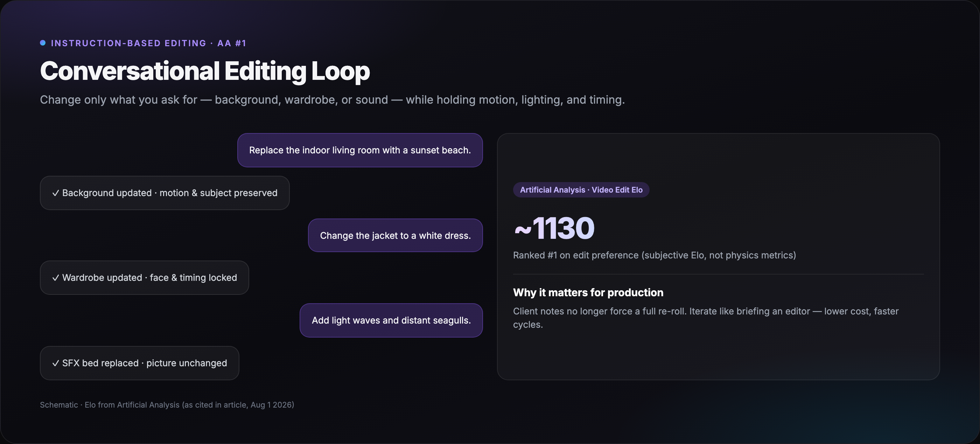Select the 'Add light waves and distant seagulls' bubble
The image size is (980, 444).
pyautogui.click(x=391, y=320)
